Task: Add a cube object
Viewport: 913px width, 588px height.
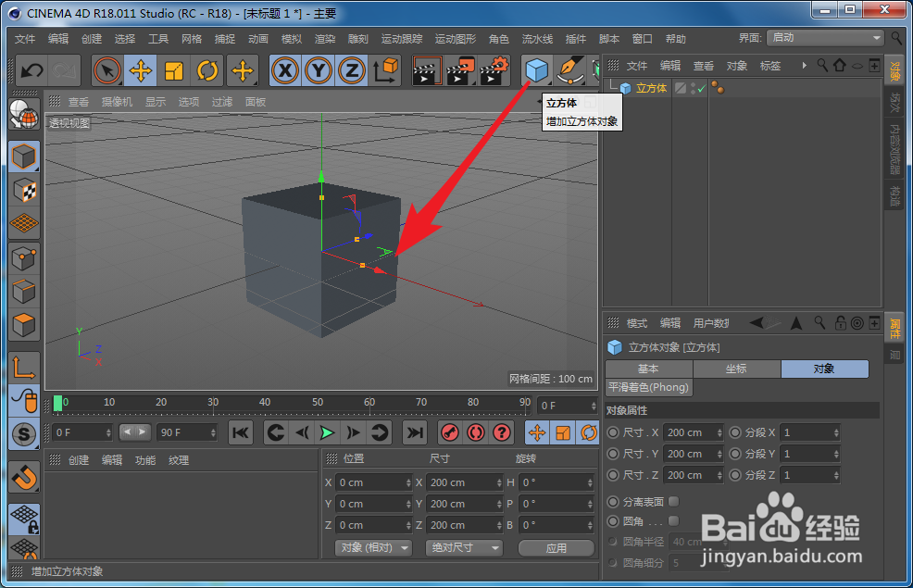Action: 536,71
